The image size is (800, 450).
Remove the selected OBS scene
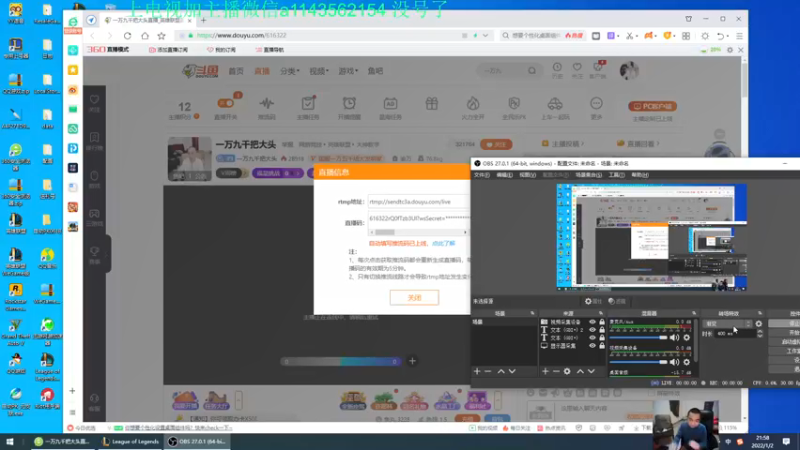tap(488, 371)
